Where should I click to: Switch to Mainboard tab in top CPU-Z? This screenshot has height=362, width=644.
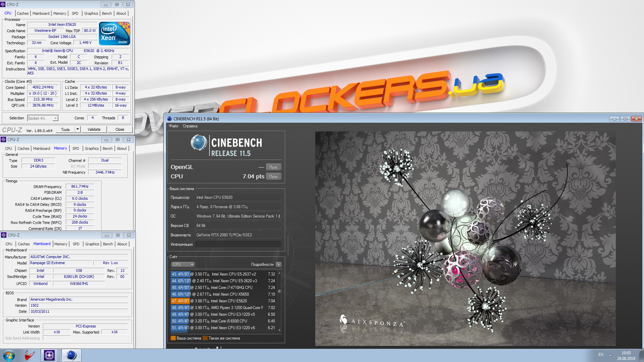pos(41,13)
